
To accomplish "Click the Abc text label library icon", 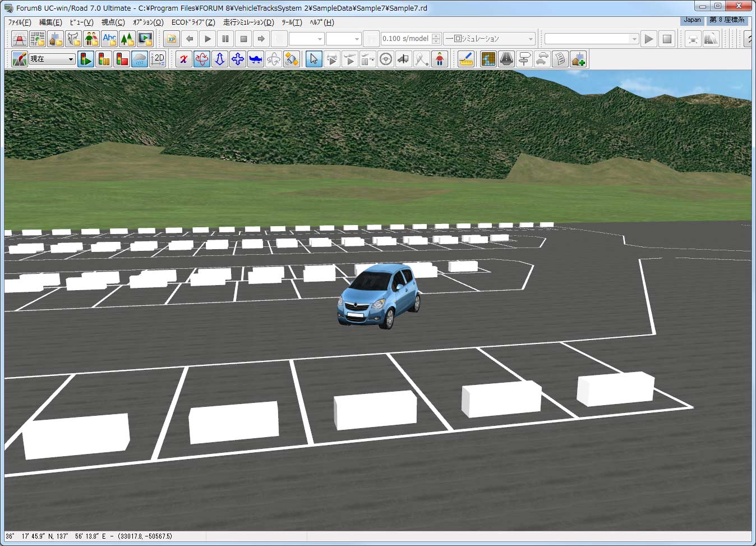I will (x=109, y=39).
